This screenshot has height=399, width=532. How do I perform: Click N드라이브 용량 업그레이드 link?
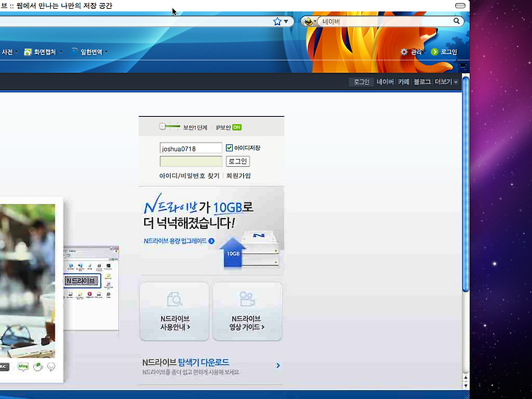(x=179, y=241)
